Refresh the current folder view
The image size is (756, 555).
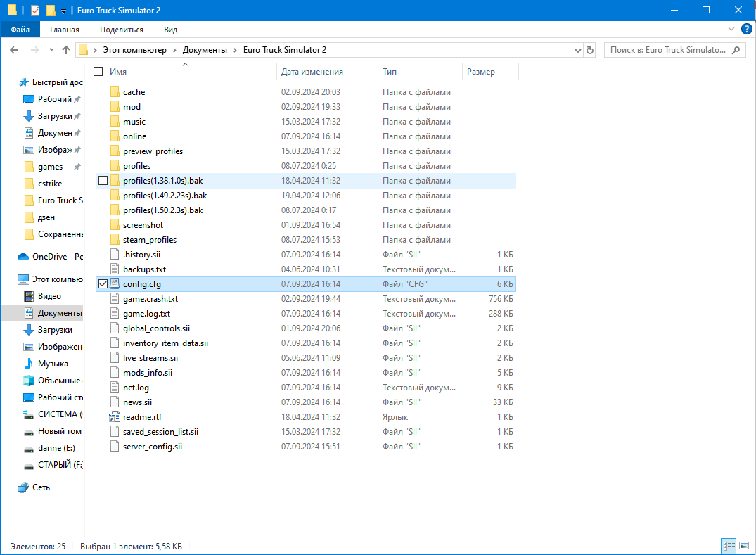pyautogui.click(x=589, y=50)
